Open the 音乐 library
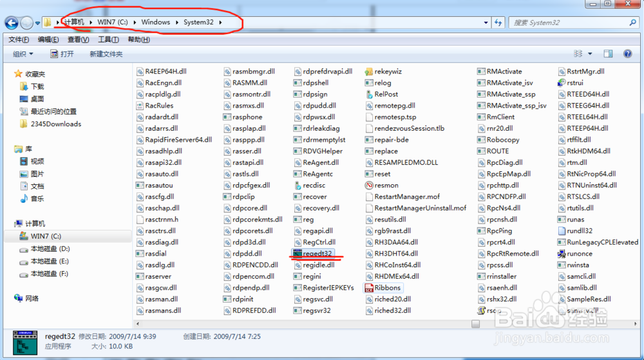 (37, 199)
